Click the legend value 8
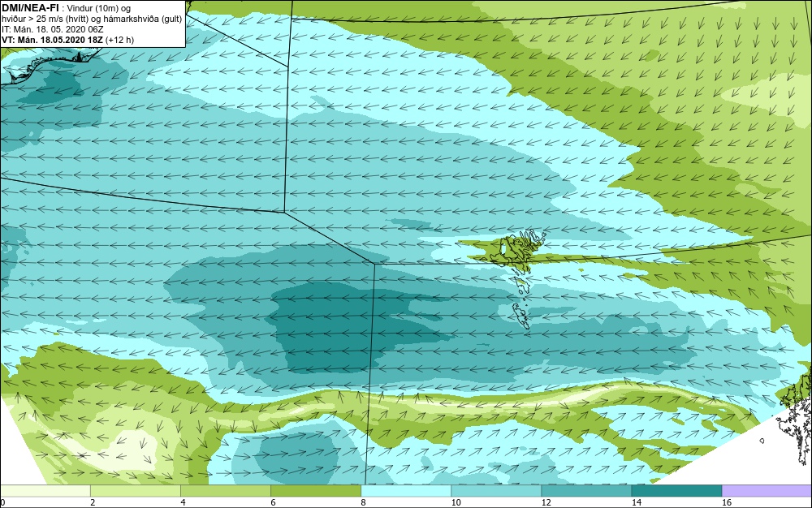Viewport: 812px width, 508px height. coord(363,502)
